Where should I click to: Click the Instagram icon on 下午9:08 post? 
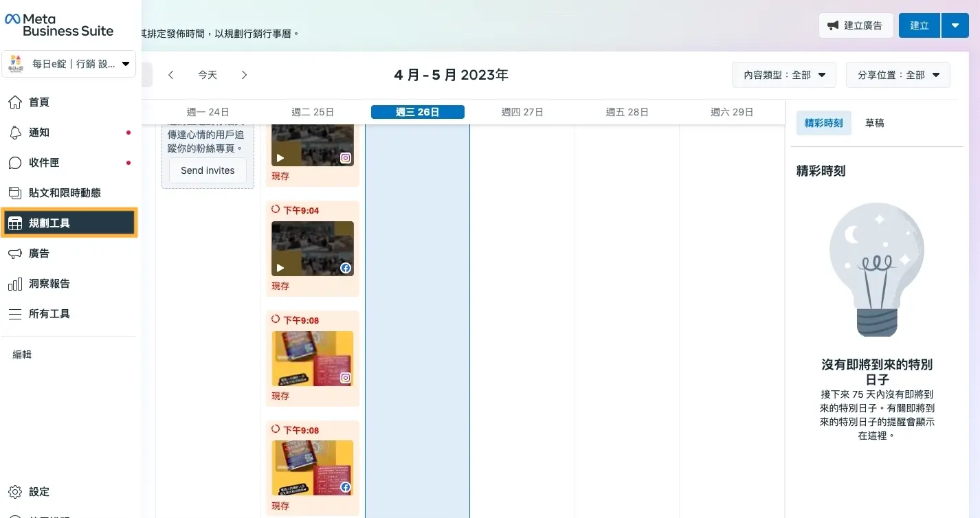pyautogui.click(x=346, y=378)
